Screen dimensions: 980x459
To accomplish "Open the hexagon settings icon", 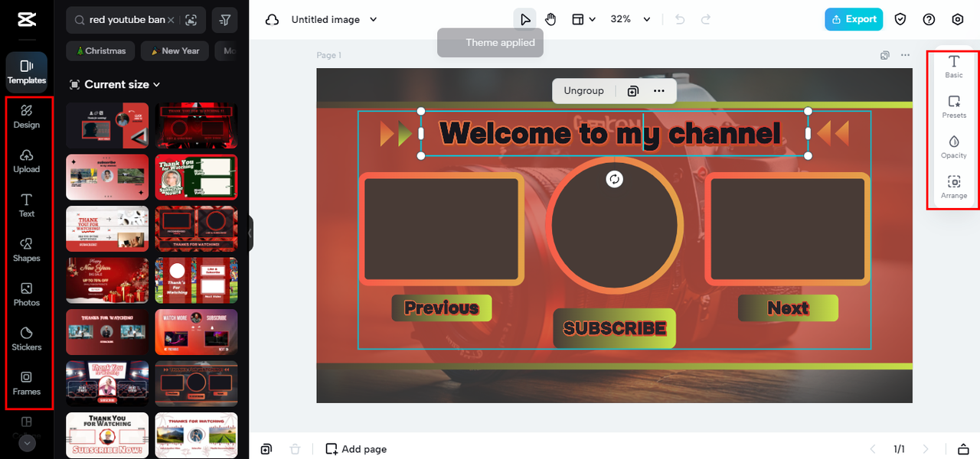I will click(x=958, y=19).
